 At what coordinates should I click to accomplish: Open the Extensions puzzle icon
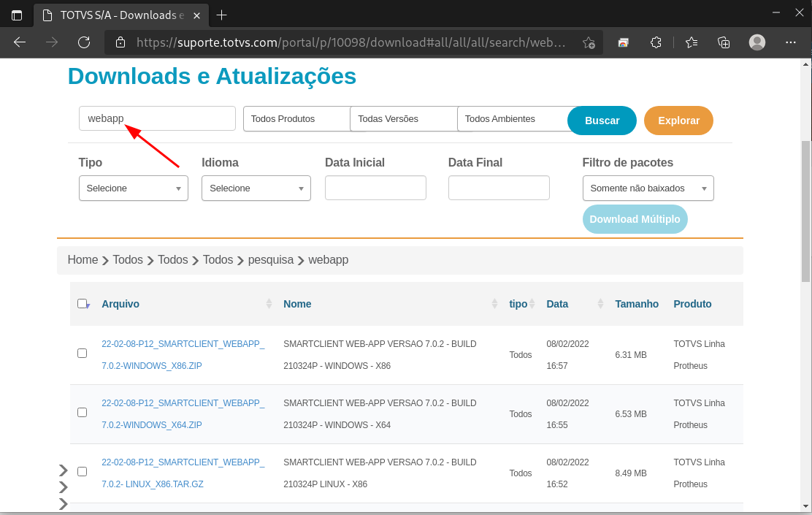pyautogui.click(x=656, y=42)
